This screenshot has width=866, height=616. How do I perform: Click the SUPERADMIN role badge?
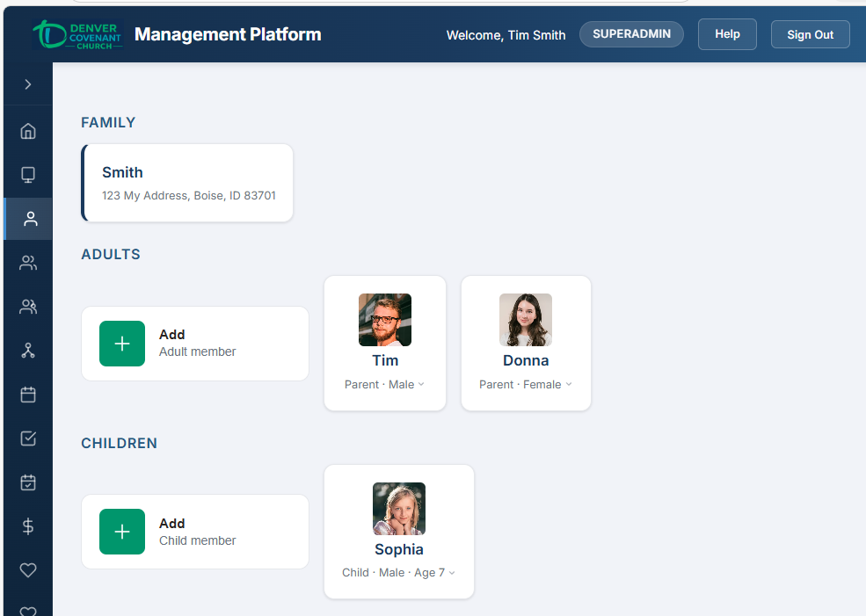631,34
